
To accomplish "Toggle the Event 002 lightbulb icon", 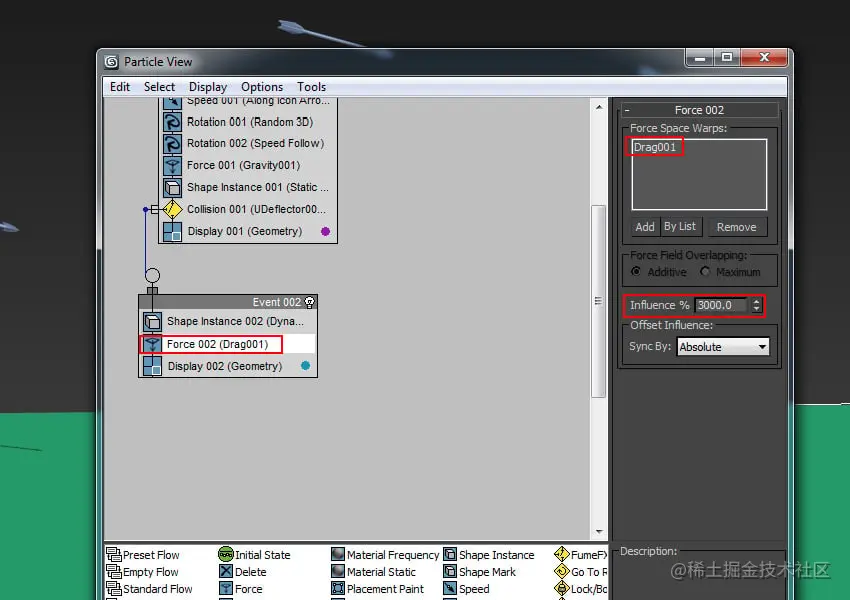I will coord(310,302).
